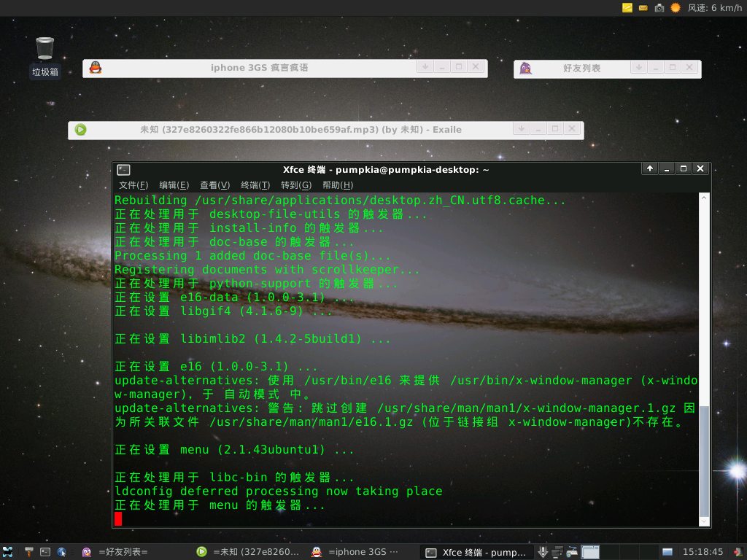
Task: Roll up the Xfce 终端 window
Action: click(650, 168)
